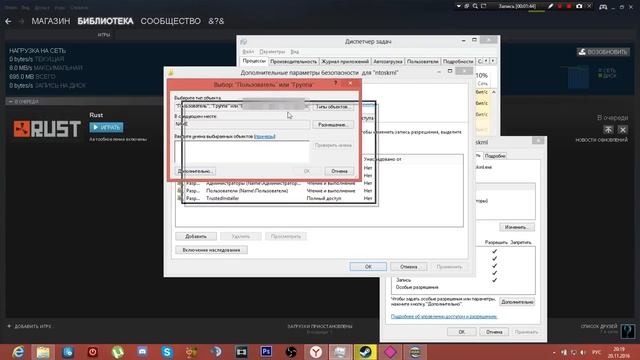Focus the object names text box
Viewport: 640px width, 360px height.
click(x=242, y=151)
